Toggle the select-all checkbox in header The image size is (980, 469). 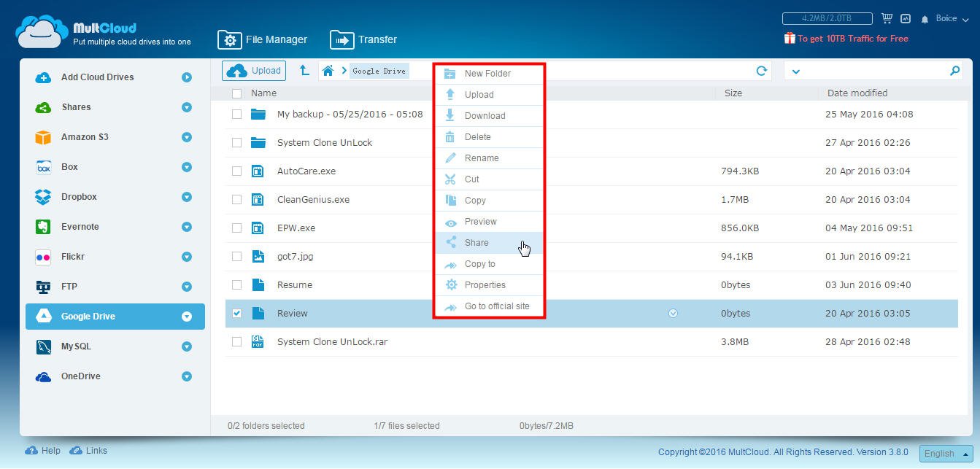(x=236, y=93)
